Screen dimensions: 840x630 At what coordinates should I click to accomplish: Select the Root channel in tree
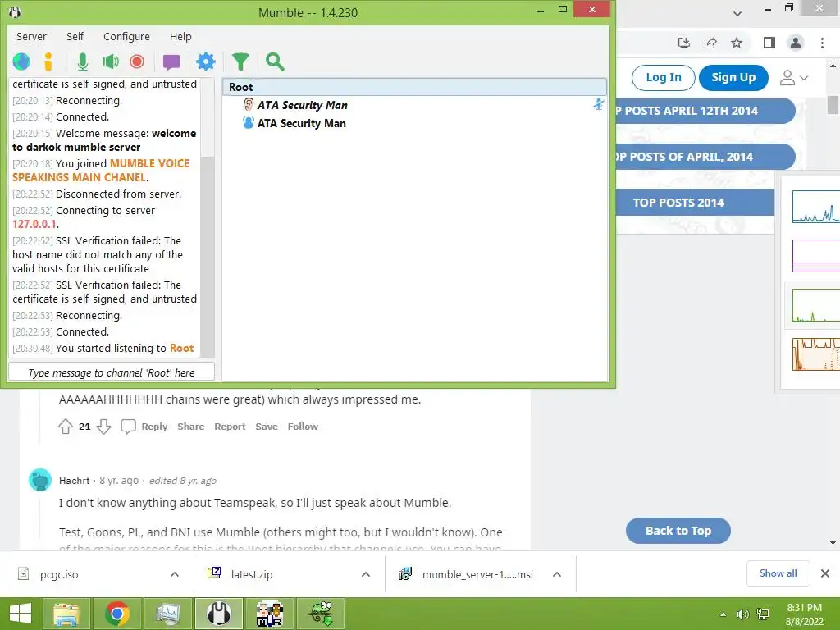point(414,87)
